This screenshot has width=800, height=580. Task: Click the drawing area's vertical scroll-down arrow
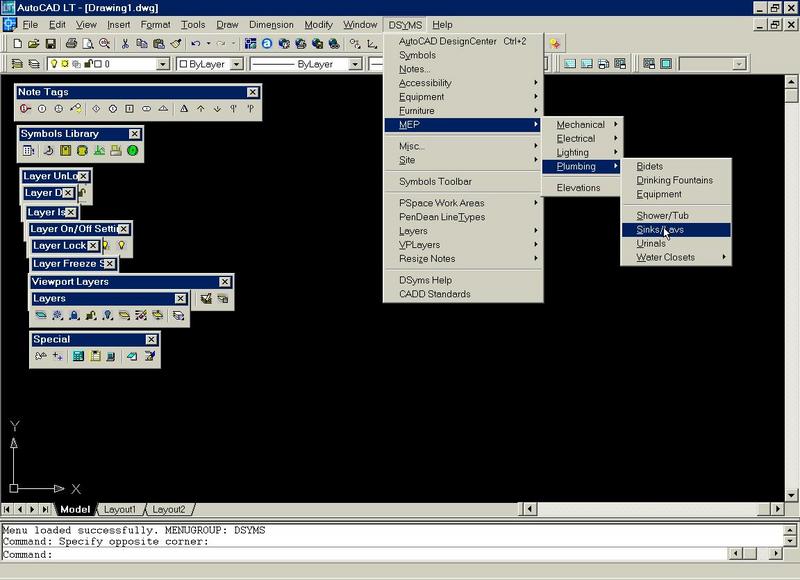click(x=791, y=495)
